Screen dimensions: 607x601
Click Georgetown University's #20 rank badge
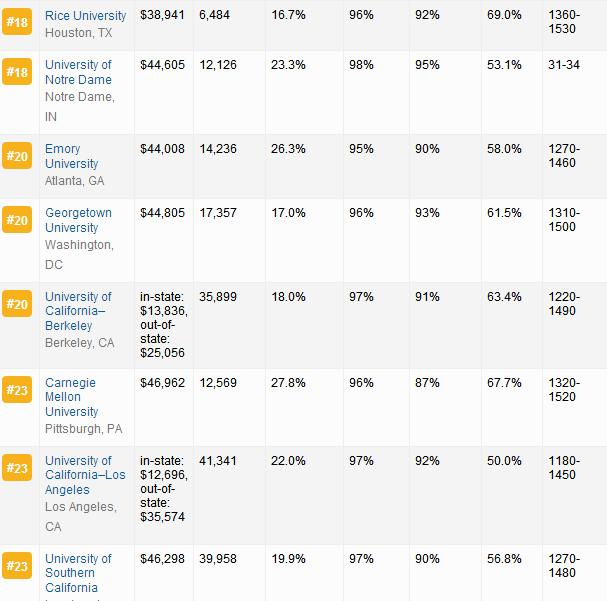click(x=17, y=220)
